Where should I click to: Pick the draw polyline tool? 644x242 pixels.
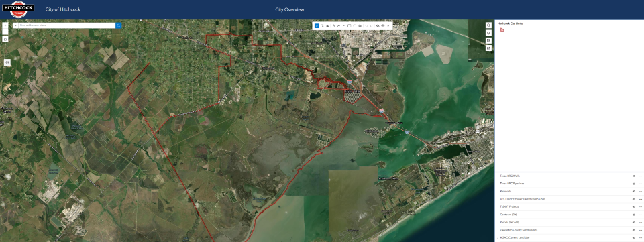(339, 26)
